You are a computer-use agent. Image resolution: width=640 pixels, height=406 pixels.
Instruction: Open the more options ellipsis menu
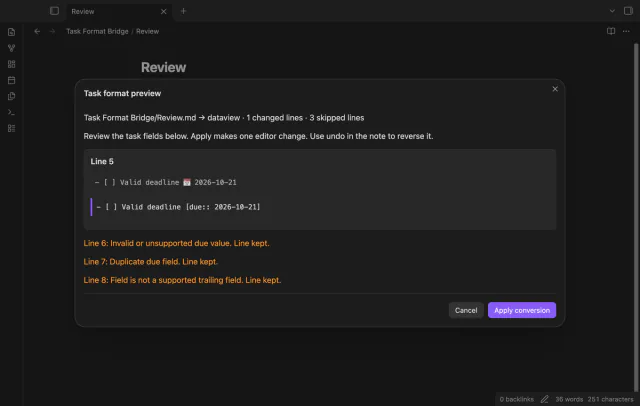coord(626,31)
